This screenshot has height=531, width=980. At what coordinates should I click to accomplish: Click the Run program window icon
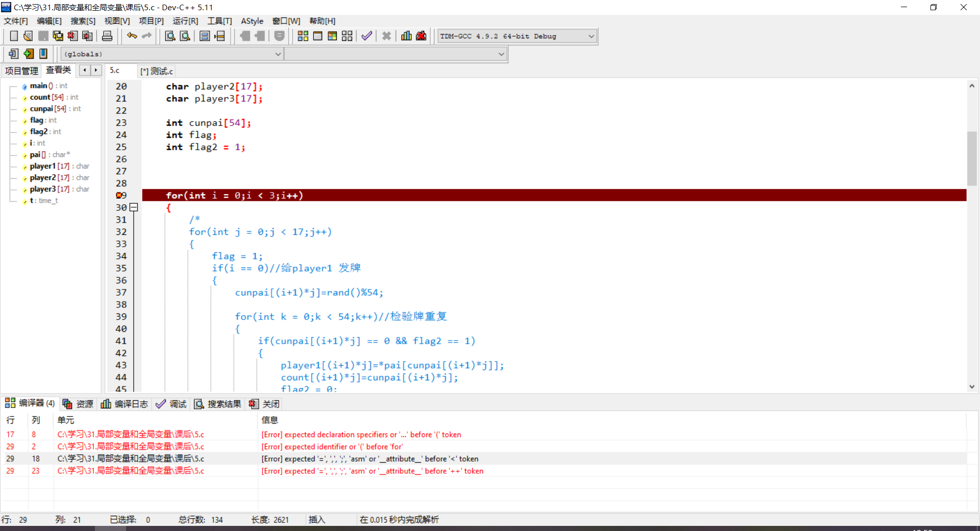pos(317,36)
